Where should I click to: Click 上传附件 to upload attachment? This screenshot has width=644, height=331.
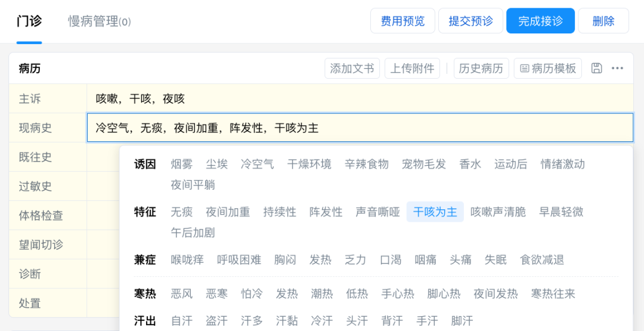412,68
